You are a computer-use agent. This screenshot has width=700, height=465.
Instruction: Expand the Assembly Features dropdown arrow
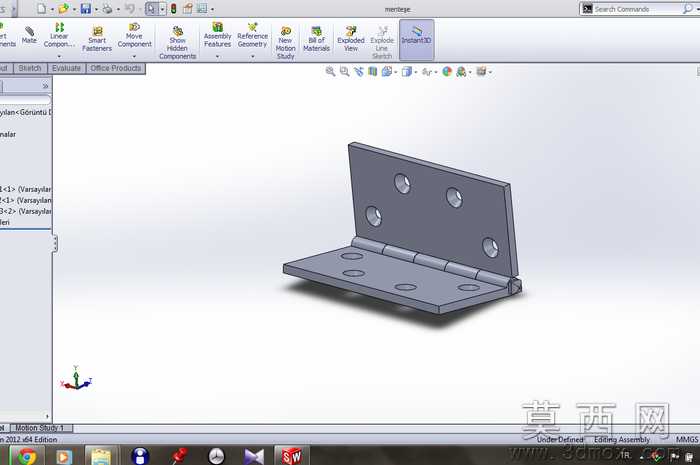[x=217, y=57]
